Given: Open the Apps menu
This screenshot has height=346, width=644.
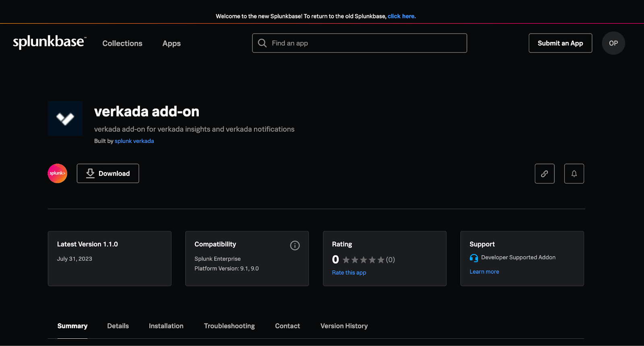Looking at the screenshot, I should click(x=171, y=44).
